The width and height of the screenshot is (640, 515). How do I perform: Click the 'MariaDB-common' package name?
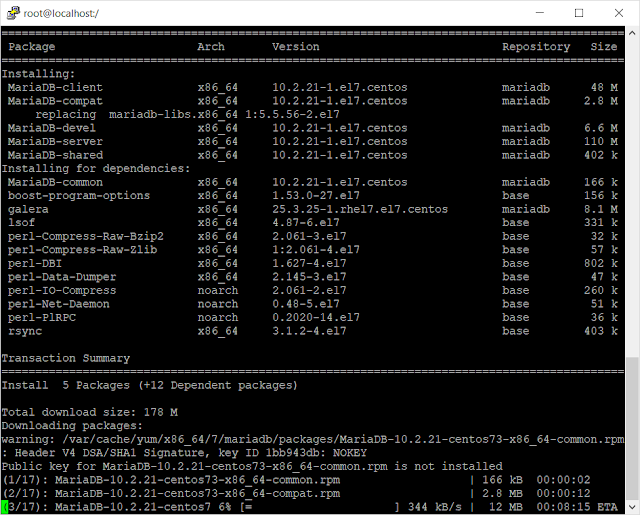pyautogui.click(x=55, y=182)
